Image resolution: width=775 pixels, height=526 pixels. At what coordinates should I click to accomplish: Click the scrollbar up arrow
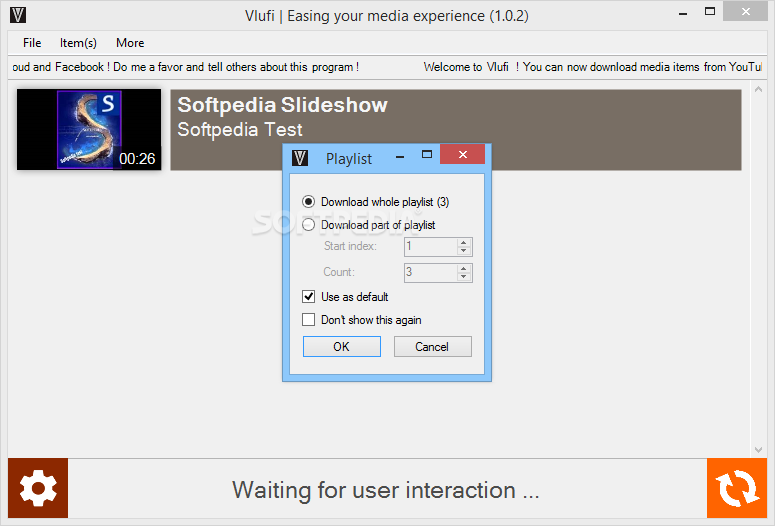[x=758, y=90]
